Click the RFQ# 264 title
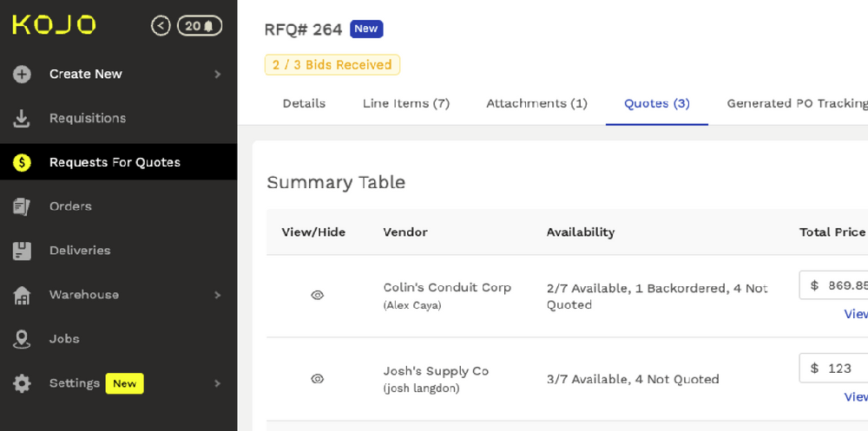 click(x=303, y=29)
